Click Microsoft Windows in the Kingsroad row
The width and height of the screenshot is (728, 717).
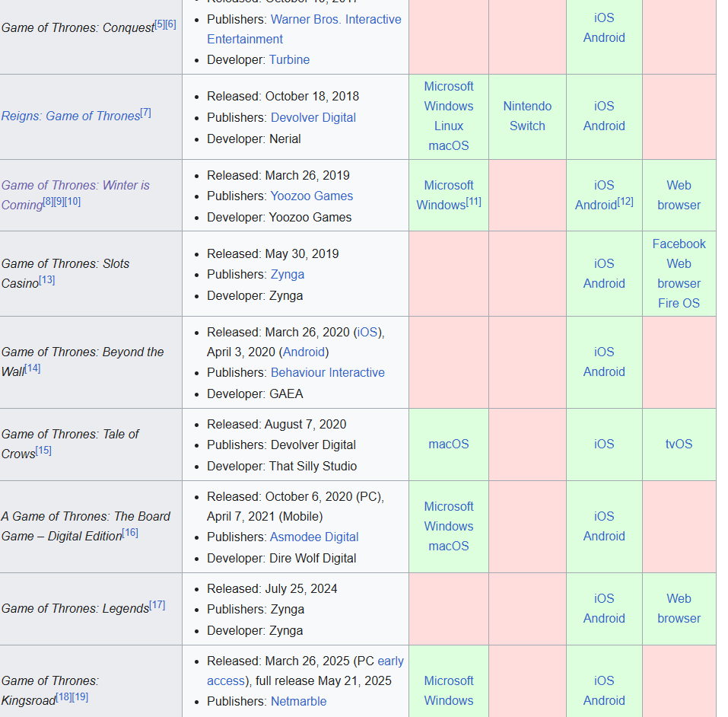pyautogui.click(x=449, y=690)
